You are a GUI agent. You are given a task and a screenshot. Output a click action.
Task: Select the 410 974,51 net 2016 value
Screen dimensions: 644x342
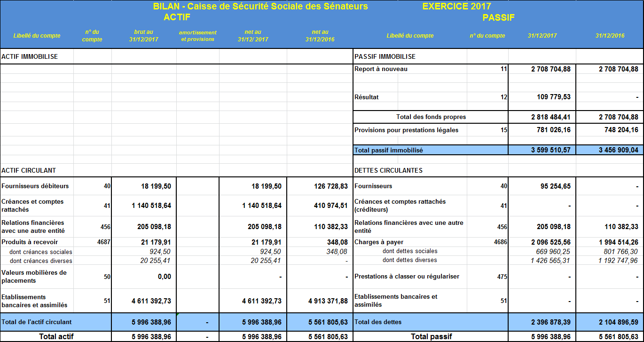(x=330, y=206)
